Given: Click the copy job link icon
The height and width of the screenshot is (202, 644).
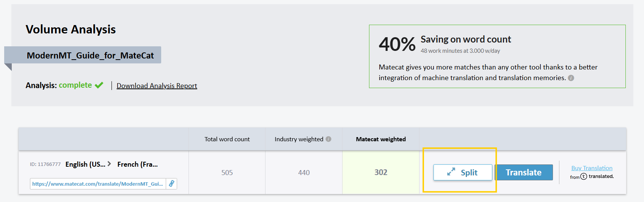Looking at the screenshot, I should click(x=171, y=184).
